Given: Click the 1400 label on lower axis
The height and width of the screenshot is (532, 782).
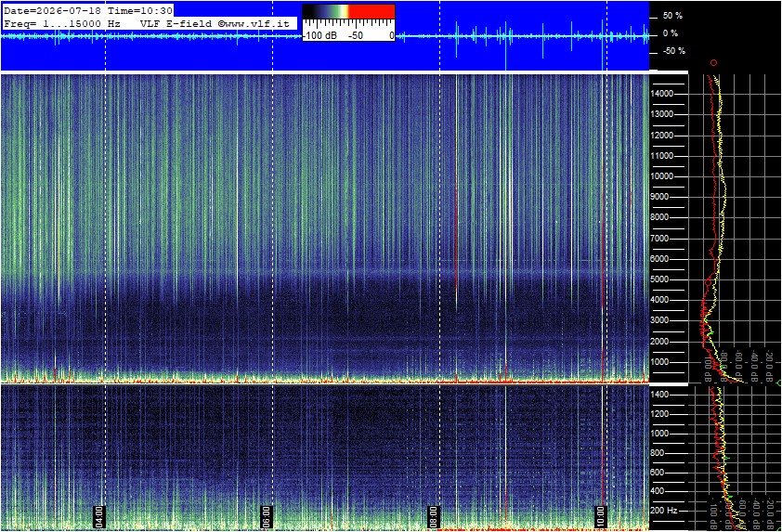Looking at the screenshot, I should coord(659,395).
